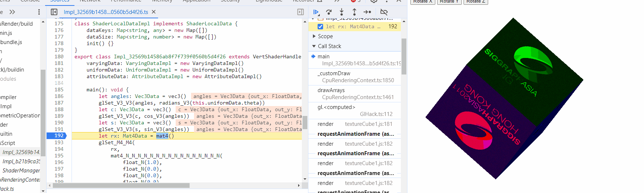This screenshot has height=193, width=644.
Task: Select the mpiler navigator entry
Action: 8,97
